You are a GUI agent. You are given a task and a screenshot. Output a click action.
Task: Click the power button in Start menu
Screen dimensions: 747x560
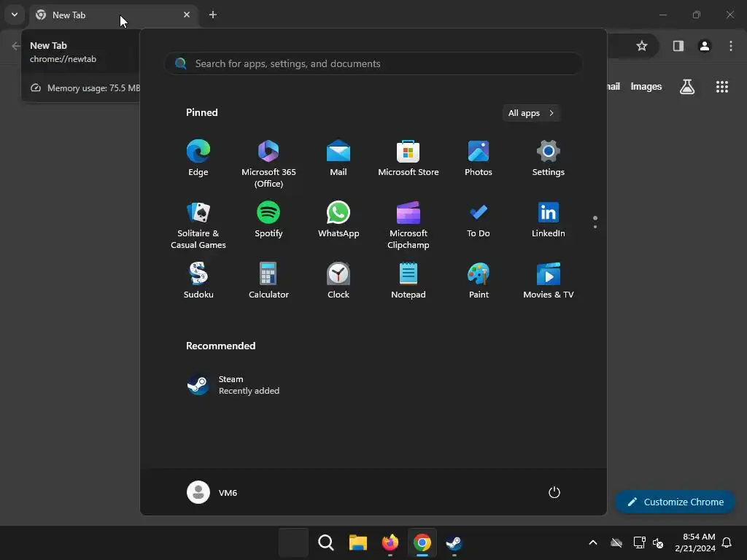[554, 492]
